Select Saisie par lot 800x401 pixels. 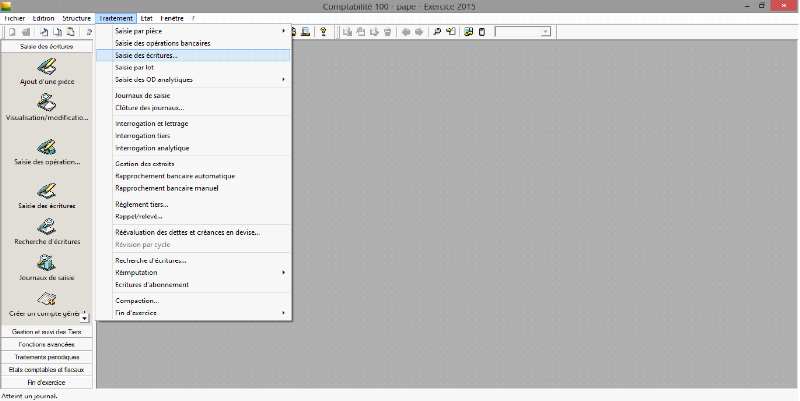click(194, 67)
